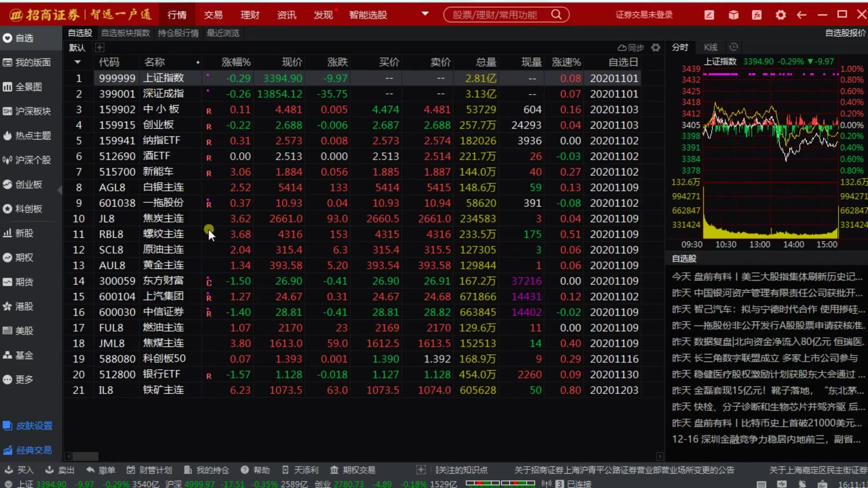This screenshot has height=488, width=868.
Task: Open 更多 in the sidebar
Action: pyautogui.click(x=18, y=380)
